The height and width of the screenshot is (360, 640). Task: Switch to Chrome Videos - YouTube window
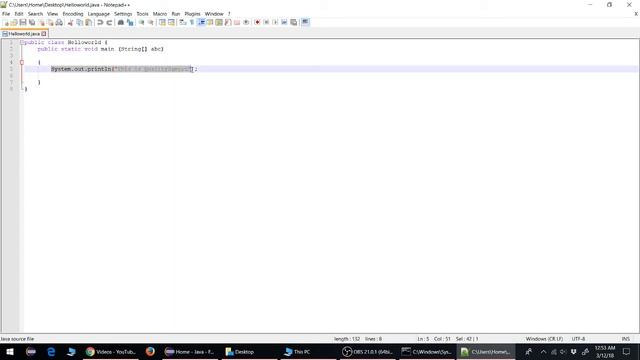coord(111,351)
